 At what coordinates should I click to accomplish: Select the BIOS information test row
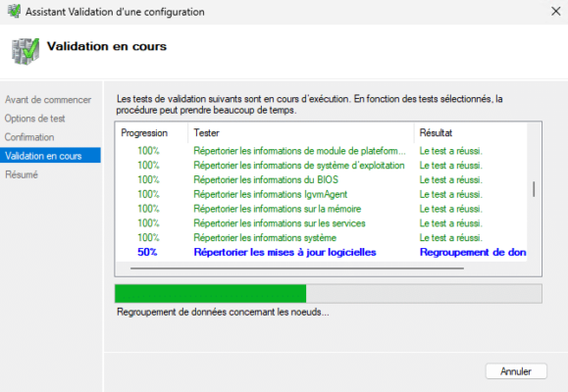322,180
